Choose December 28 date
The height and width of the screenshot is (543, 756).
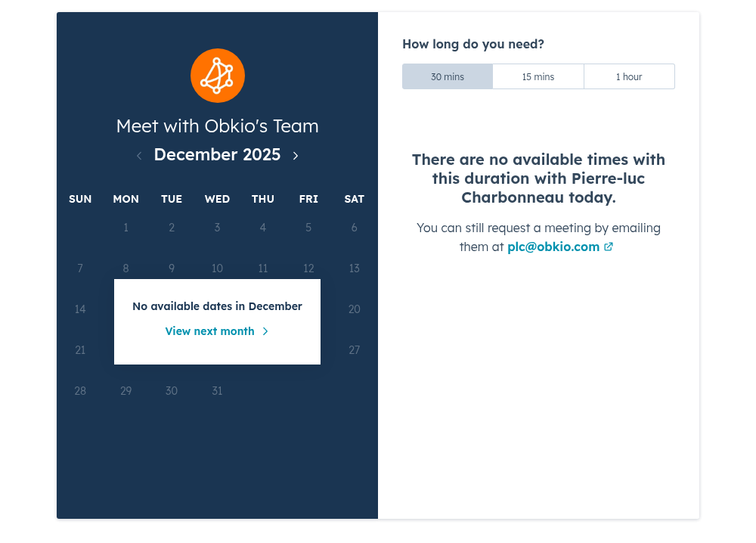coord(80,391)
